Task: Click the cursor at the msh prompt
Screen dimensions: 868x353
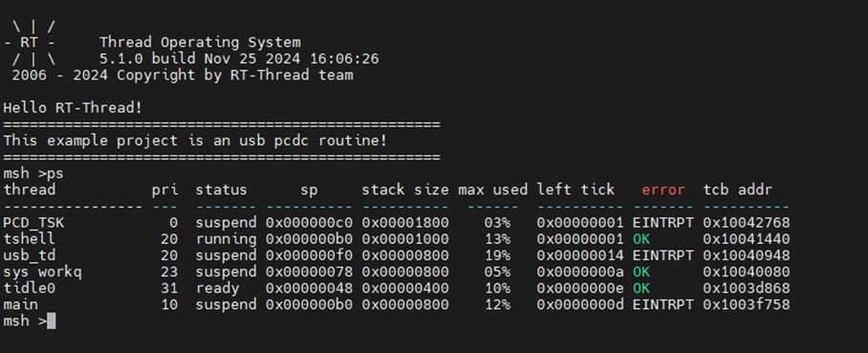Action: [x=52, y=320]
